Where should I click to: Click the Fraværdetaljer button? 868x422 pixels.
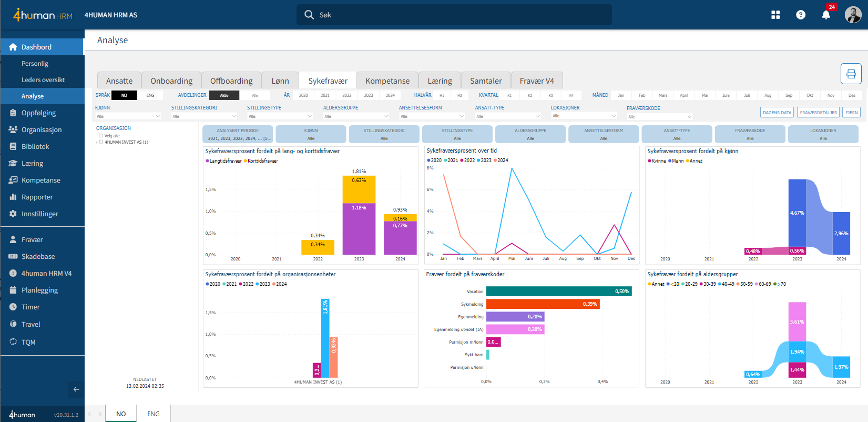point(818,113)
